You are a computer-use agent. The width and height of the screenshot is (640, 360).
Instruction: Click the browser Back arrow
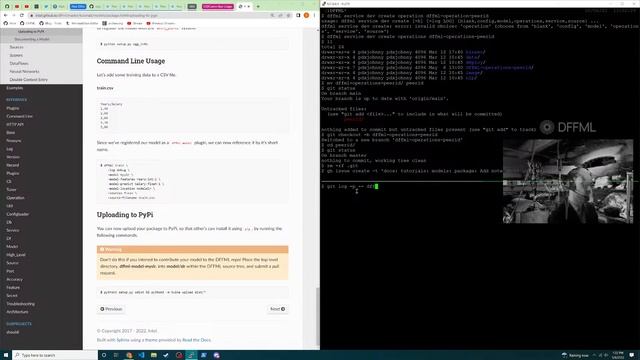tap(5, 15)
